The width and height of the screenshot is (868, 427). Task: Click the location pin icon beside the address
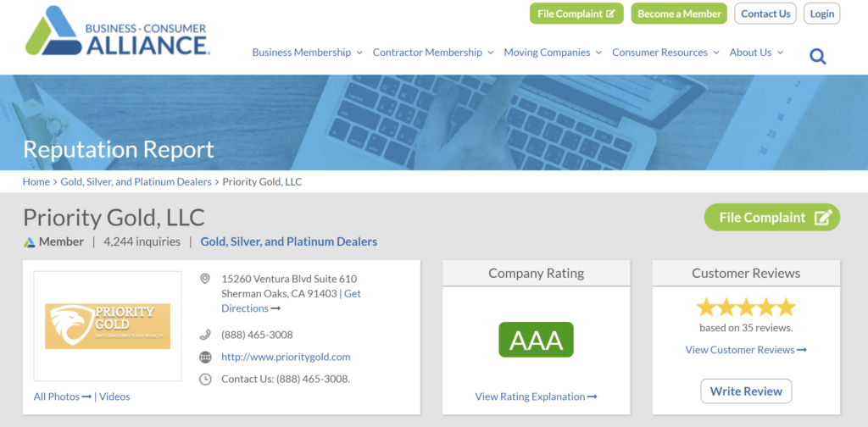205,278
